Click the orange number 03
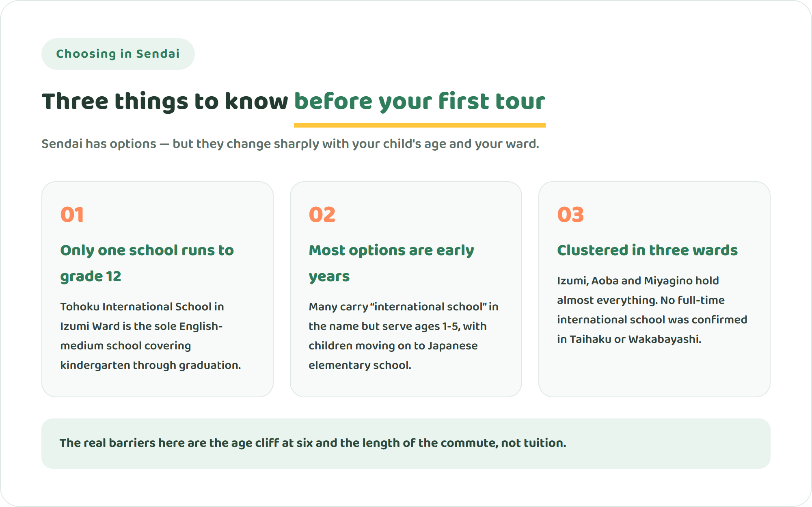The width and height of the screenshot is (812, 507). 570,214
